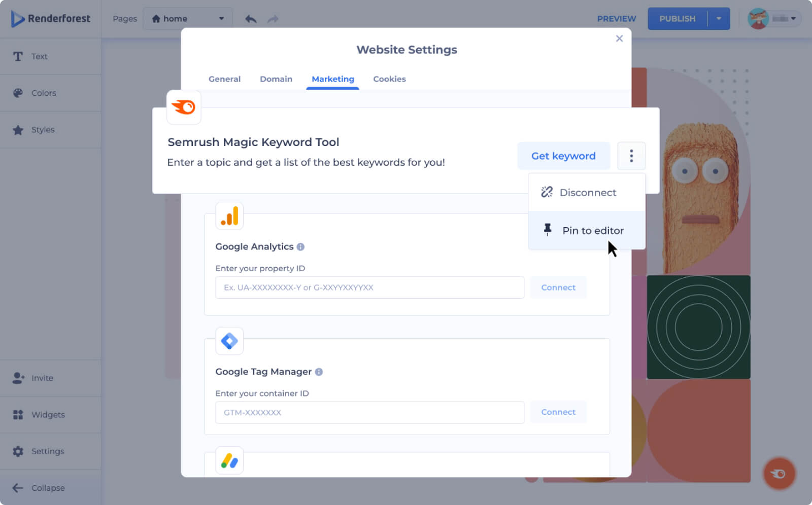Click the undo arrow icon
Screen dimensions: 812x505
coord(251,19)
